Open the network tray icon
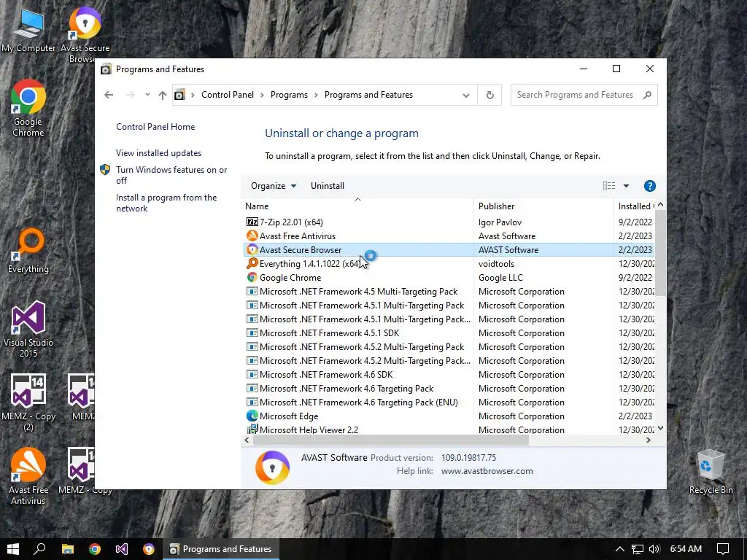Screen dimensions: 747x560 [637, 549]
